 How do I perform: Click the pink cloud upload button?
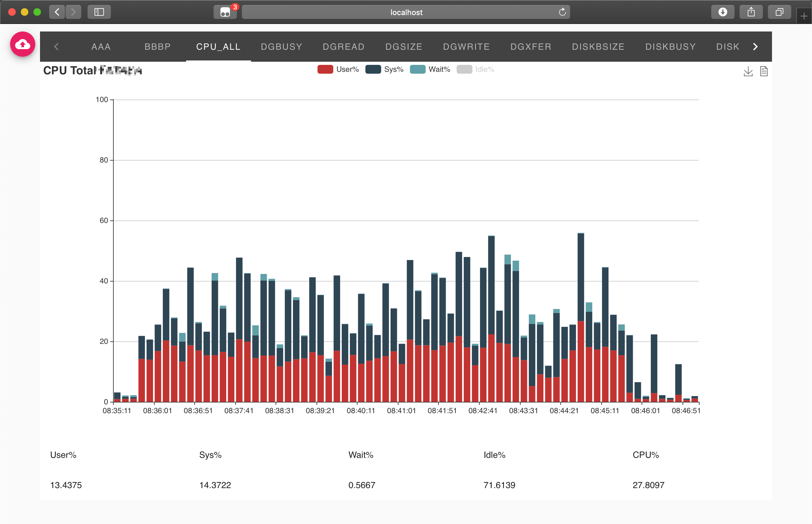22,44
